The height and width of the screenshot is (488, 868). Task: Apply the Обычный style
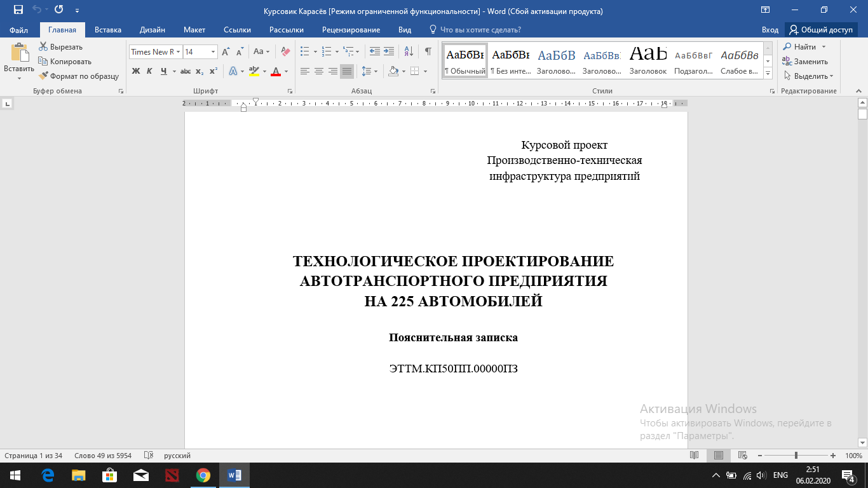pos(465,61)
